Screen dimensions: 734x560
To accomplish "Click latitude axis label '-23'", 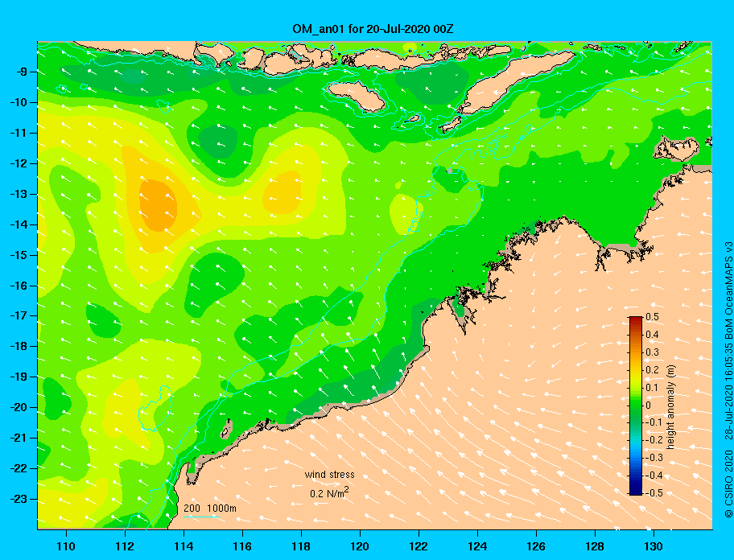I will point(19,499).
